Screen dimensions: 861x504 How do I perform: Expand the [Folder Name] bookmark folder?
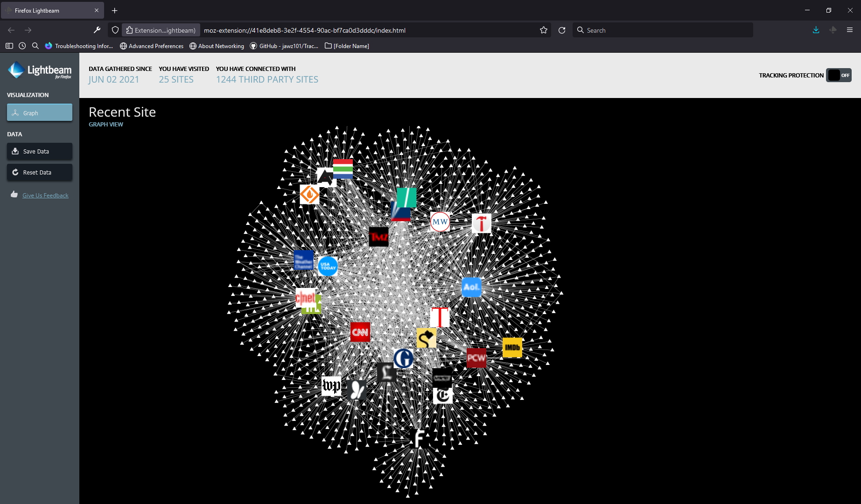coord(347,46)
